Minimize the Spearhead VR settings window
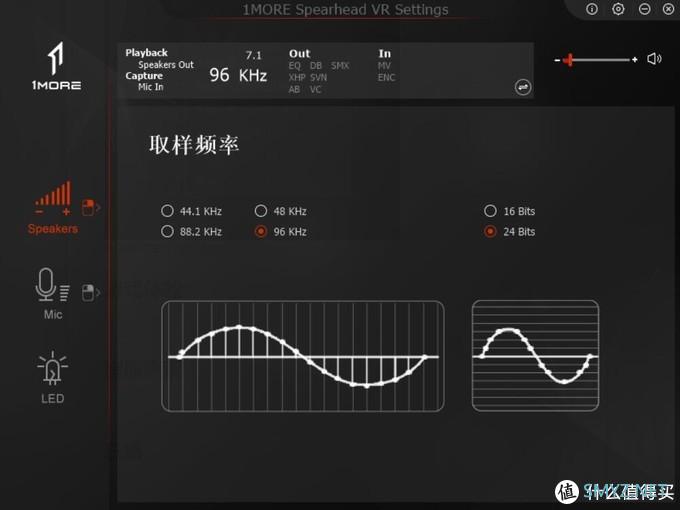This screenshot has height=510, width=680. coord(644,9)
